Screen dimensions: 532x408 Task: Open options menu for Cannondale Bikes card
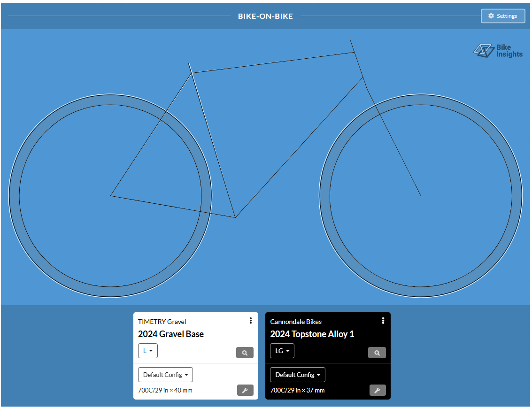coord(383,321)
